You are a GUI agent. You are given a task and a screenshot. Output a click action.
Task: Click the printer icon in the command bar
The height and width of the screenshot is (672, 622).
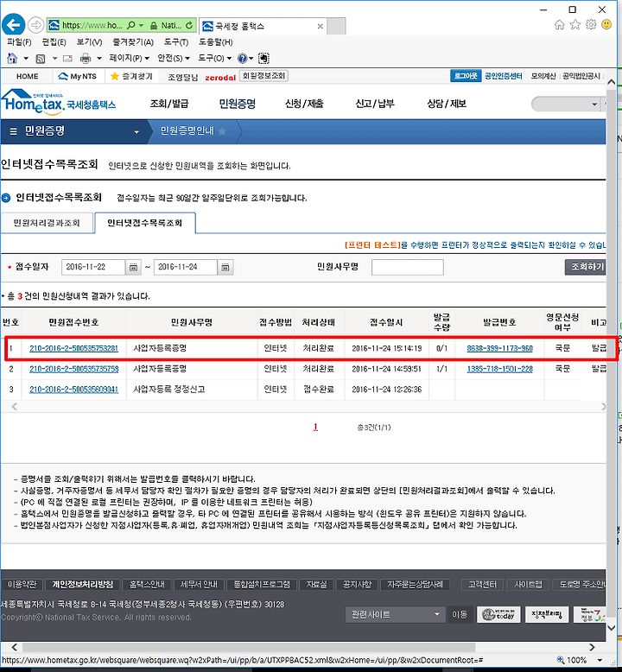[x=86, y=58]
